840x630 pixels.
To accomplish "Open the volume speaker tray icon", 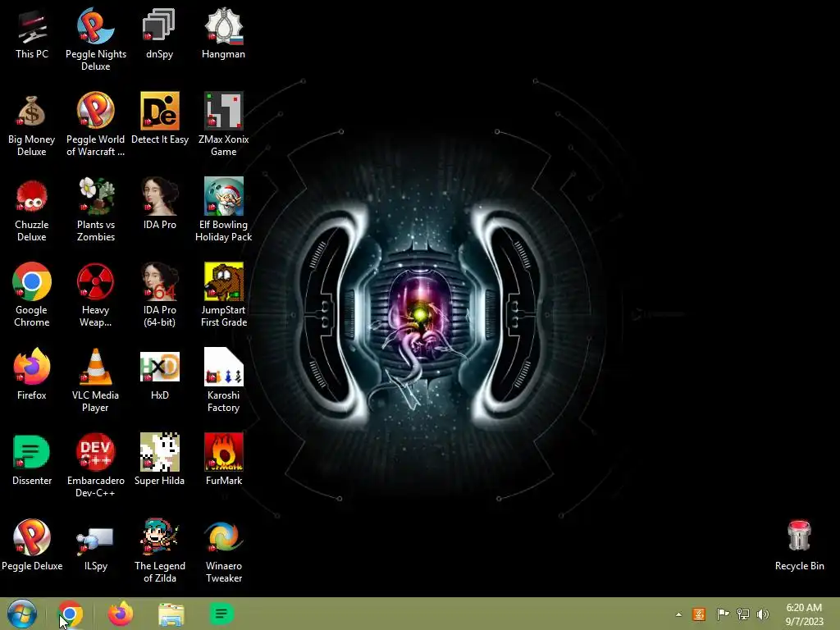I will click(763, 614).
